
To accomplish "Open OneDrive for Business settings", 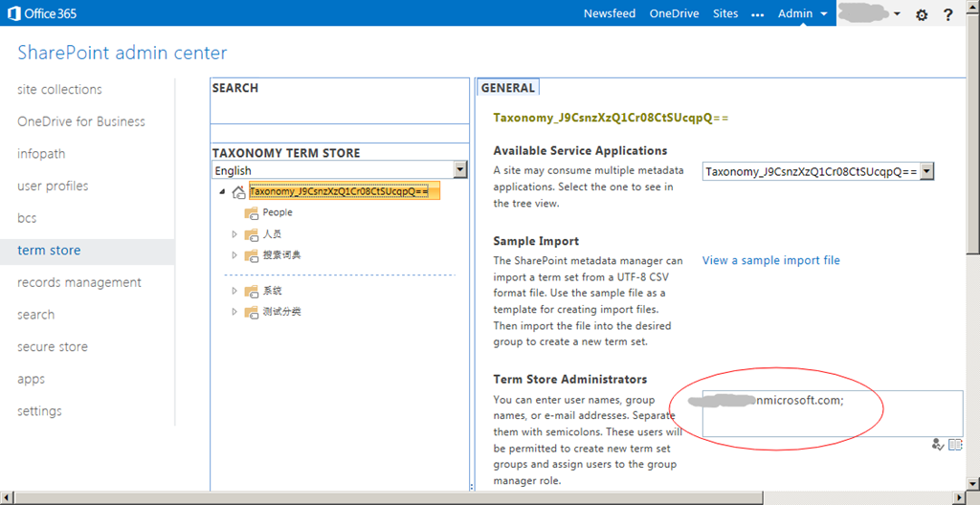I will (x=81, y=121).
